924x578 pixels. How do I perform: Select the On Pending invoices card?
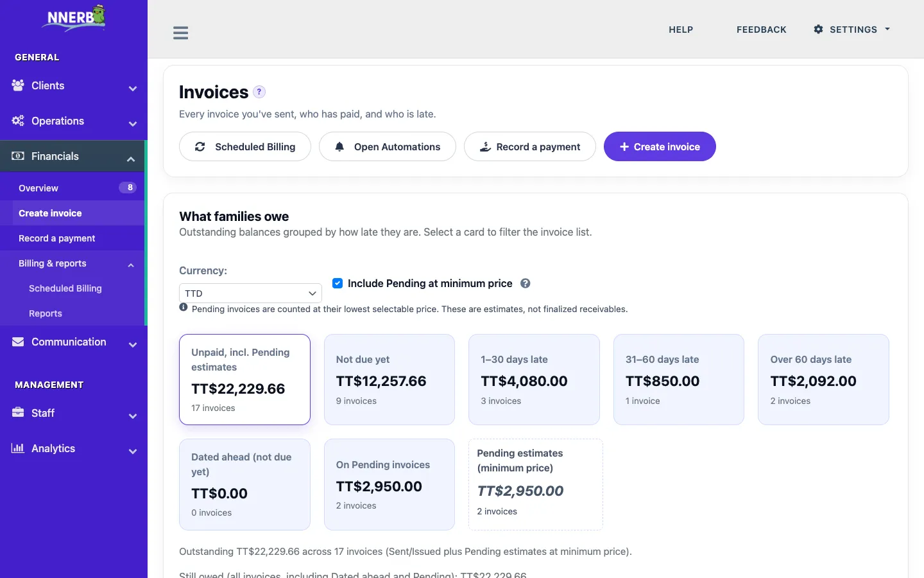pyautogui.click(x=389, y=484)
